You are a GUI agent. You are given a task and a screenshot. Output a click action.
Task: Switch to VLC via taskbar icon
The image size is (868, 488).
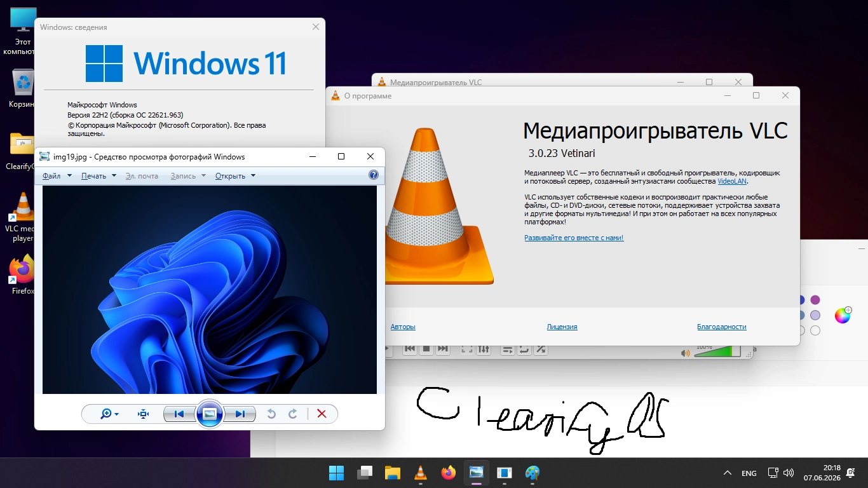coord(421,473)
